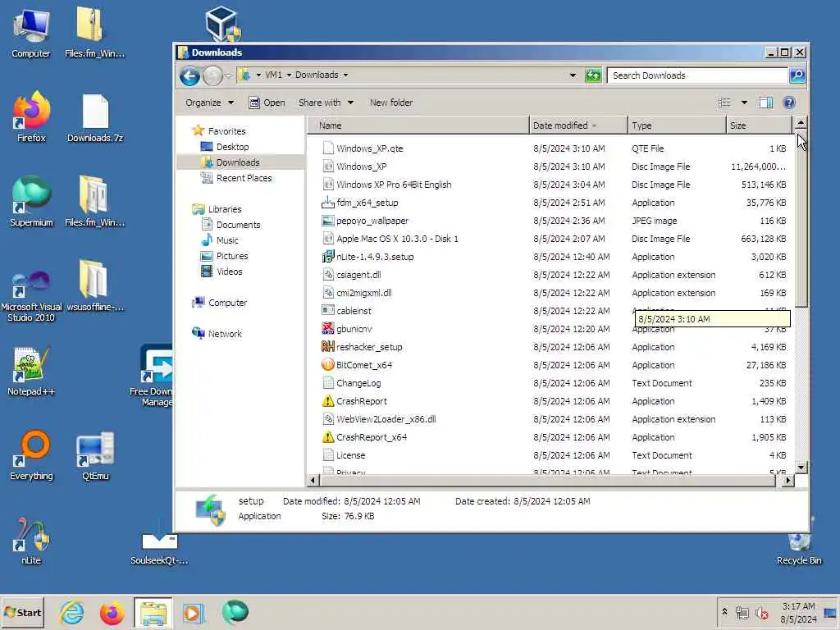Sort by Date modified column header
The width and height of the screenshot is (840, 630).
coord(578,126)
